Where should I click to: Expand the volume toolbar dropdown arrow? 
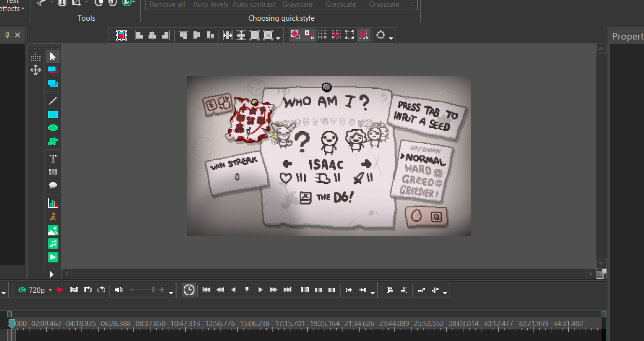(x=171, y=292)
